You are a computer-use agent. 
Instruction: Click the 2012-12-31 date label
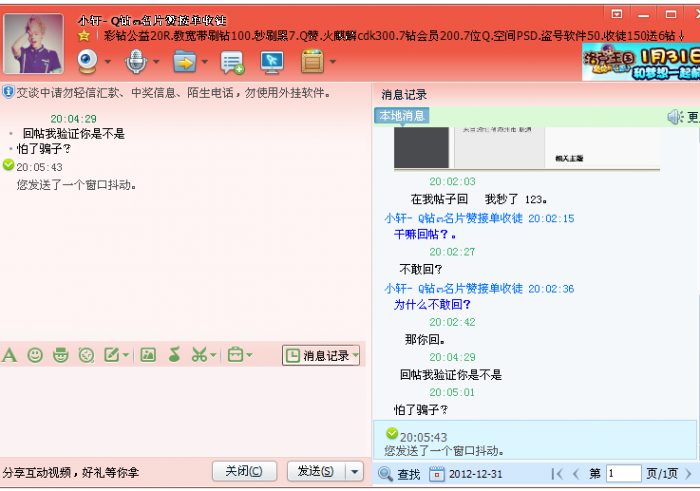(x=475, y=474)
